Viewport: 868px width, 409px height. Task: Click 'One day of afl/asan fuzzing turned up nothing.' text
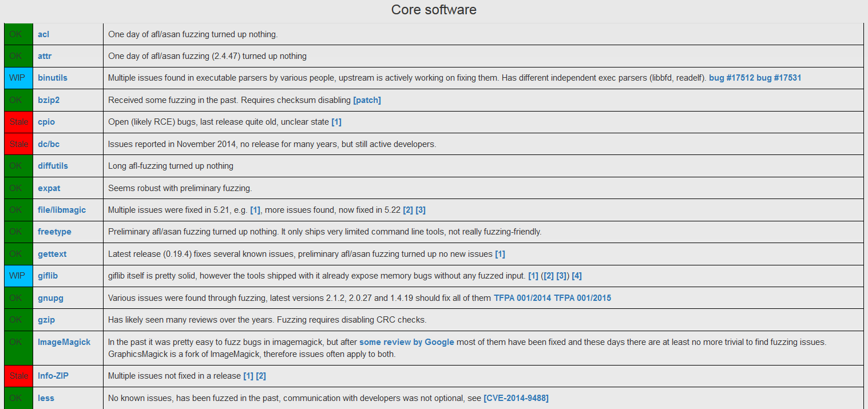(x=193, y=34)
